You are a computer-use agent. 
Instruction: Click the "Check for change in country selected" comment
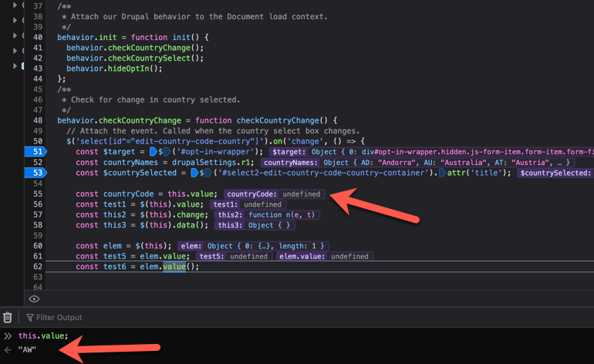[x=150, y=99]
